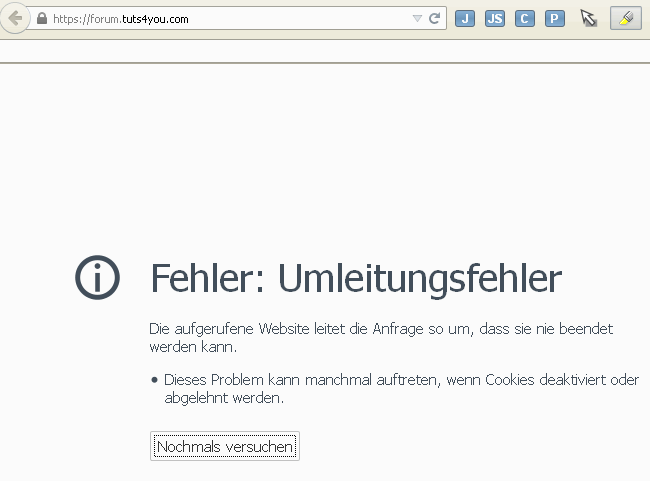Click the bullet text about deactivated Cookies
The height and width of the screenshot is (481, 650).
coord(400,388)
